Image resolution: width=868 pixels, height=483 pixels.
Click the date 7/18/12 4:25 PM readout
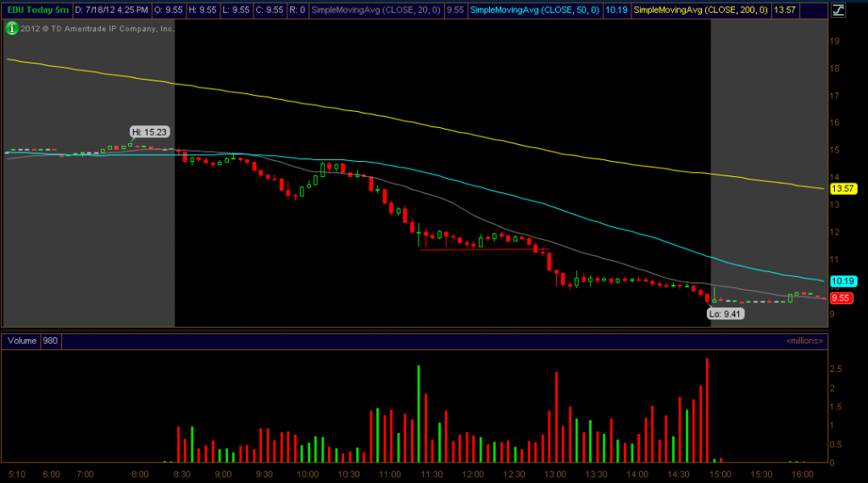click(x=111, y=10)
